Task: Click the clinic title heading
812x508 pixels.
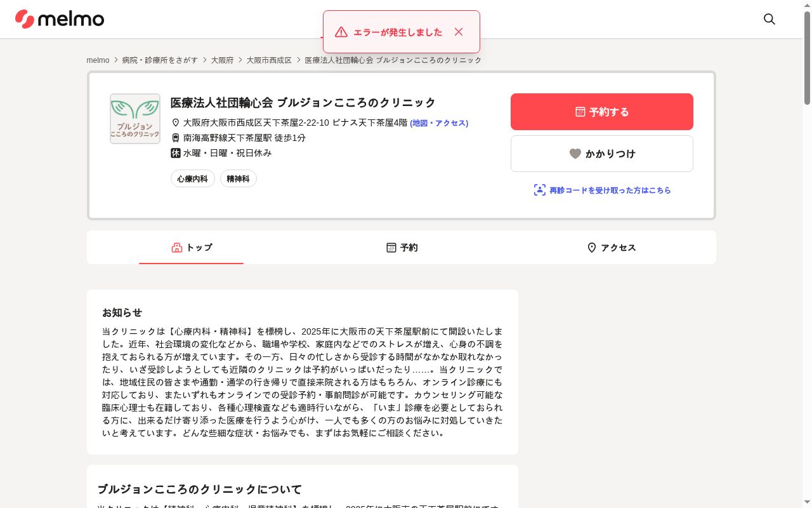Action: tap(303, 103)
